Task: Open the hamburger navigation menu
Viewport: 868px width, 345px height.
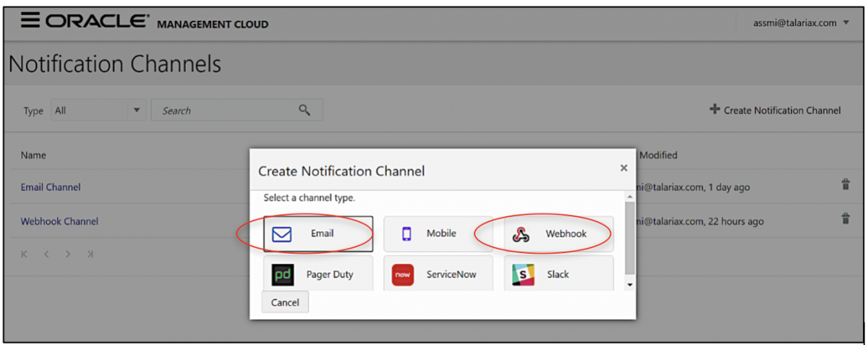Action: click(x=30, y=20)
